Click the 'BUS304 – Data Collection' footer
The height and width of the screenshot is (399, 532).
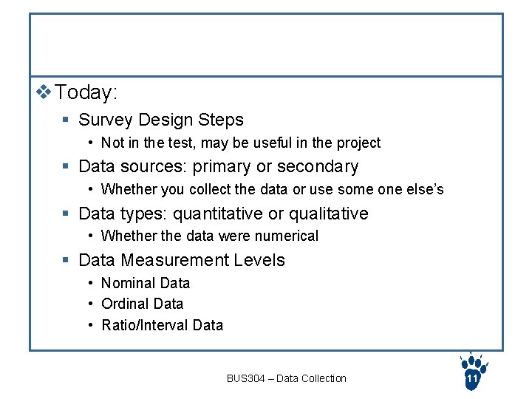tap(287, 378)
